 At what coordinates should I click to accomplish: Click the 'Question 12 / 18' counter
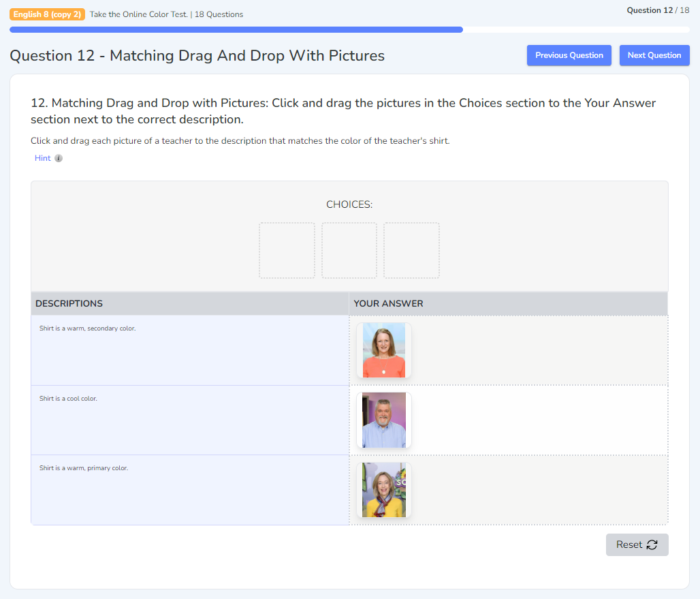pyautogui.click(x=658, y=10)
